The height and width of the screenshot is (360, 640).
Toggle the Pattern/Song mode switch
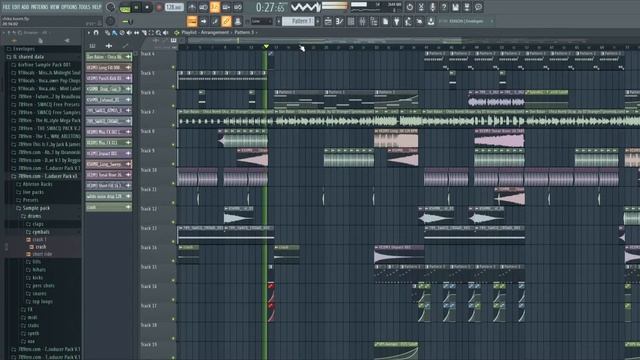point(125,7)
